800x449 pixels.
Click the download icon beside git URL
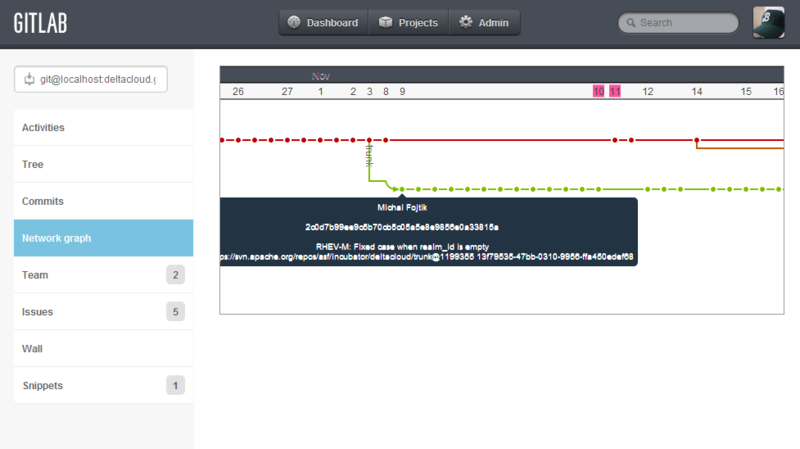29,79
